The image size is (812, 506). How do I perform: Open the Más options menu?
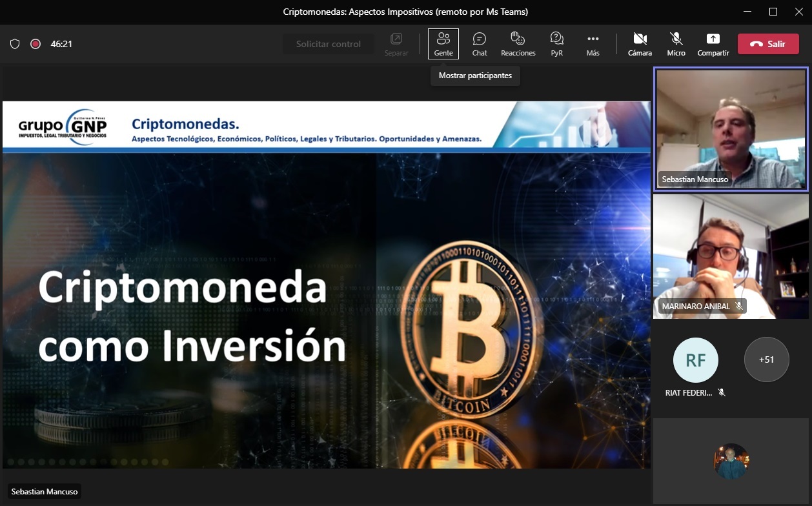click(593, 44)
